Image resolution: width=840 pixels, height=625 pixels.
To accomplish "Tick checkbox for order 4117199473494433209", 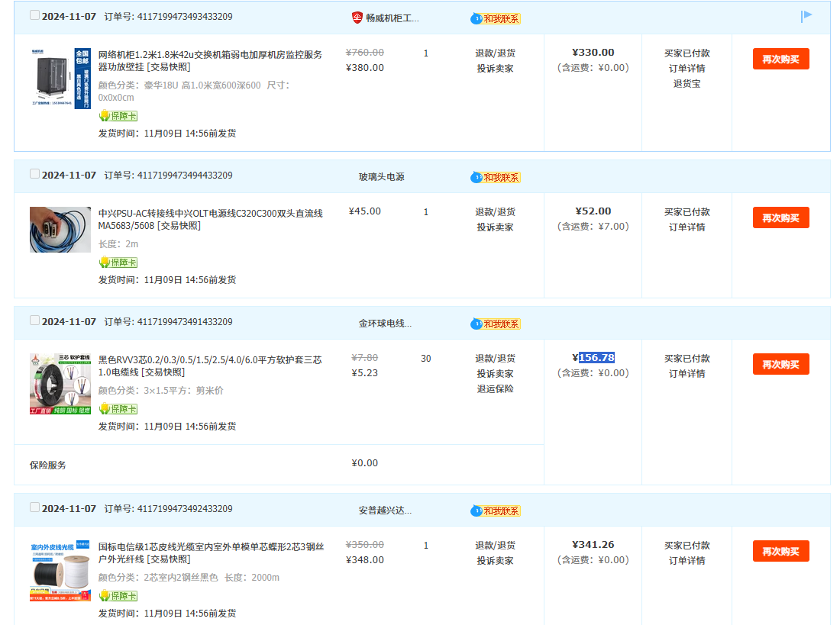I will pos(34,174).
